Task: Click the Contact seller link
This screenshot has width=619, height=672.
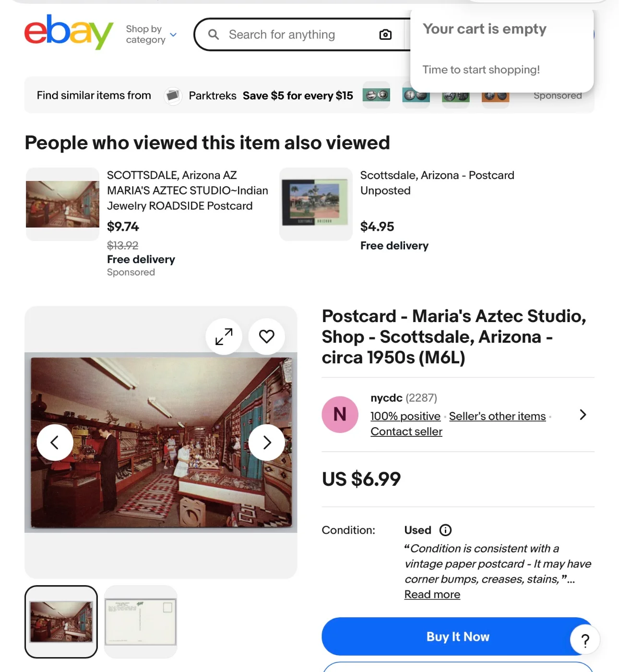Action: [406, 432]
